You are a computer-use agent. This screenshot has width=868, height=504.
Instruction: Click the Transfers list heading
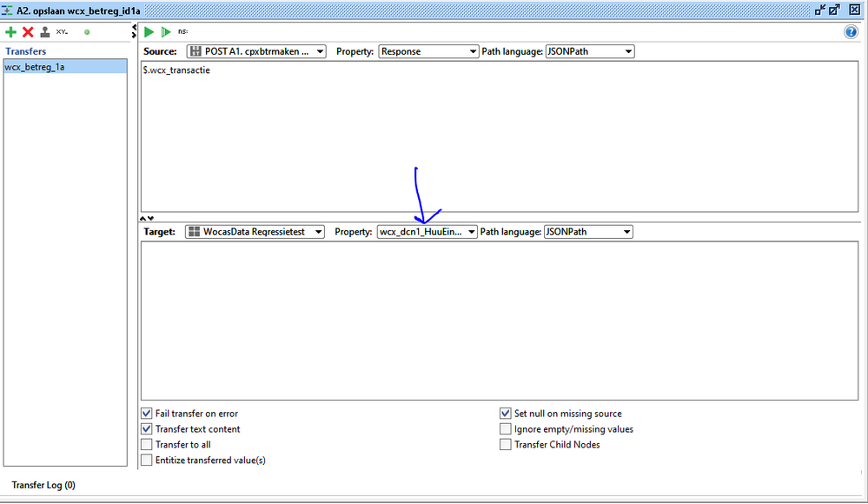coord(26,51)
